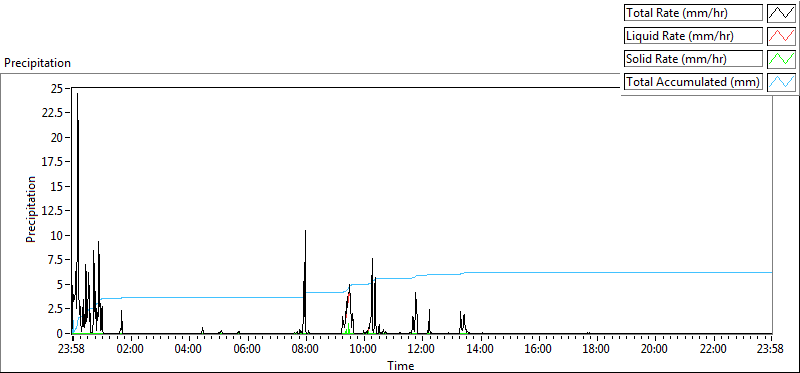This screenshot has width=800, height=373.
Task: Click the 18:00 time axis label
Action: [597, 350]
